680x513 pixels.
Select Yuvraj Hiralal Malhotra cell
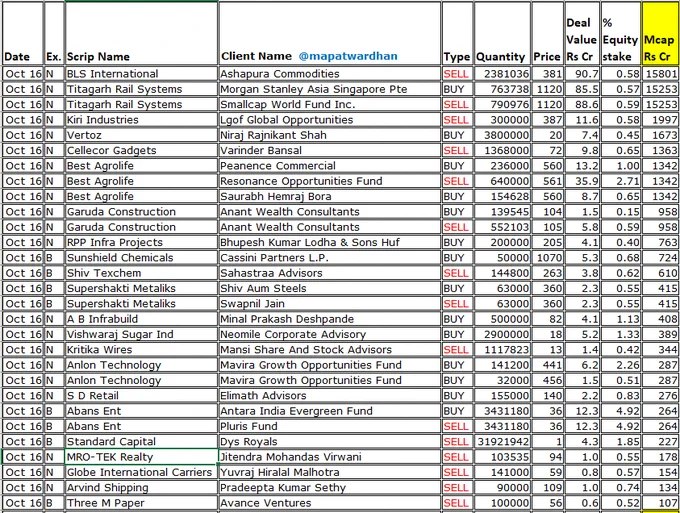tap(330, 472)
